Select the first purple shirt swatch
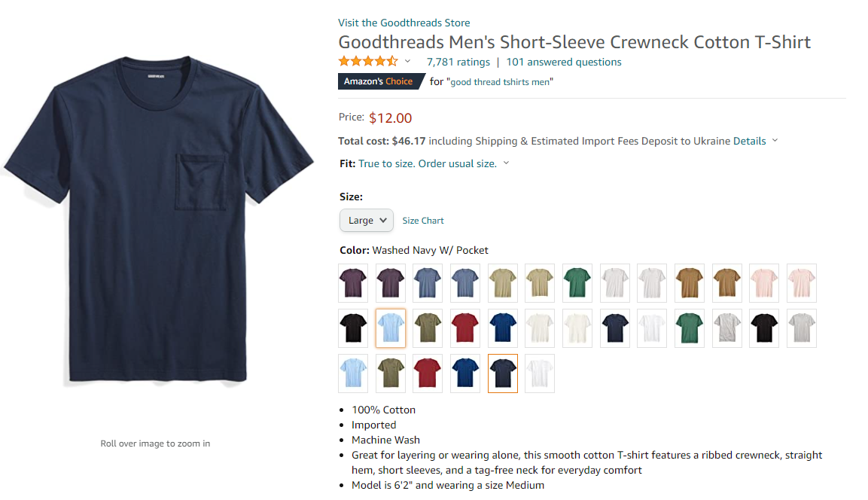This screenshot has width=868, height=500. tap(353, 283)
